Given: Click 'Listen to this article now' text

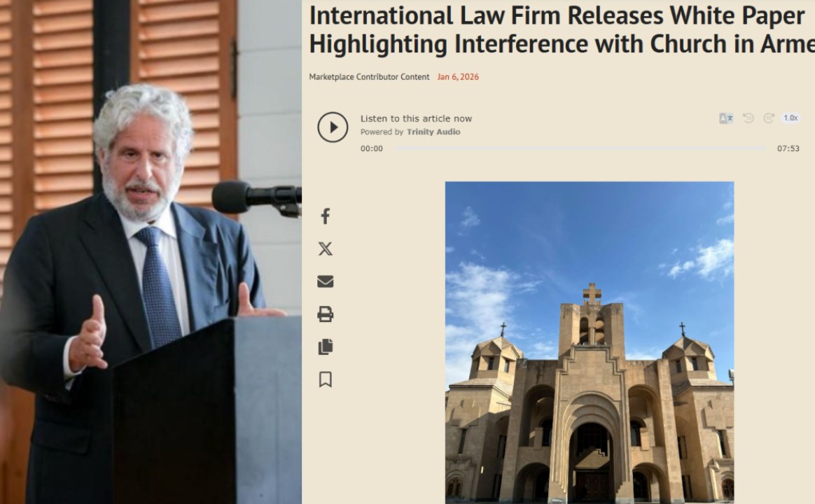Looking at the screenshot, I should (417, 118).
